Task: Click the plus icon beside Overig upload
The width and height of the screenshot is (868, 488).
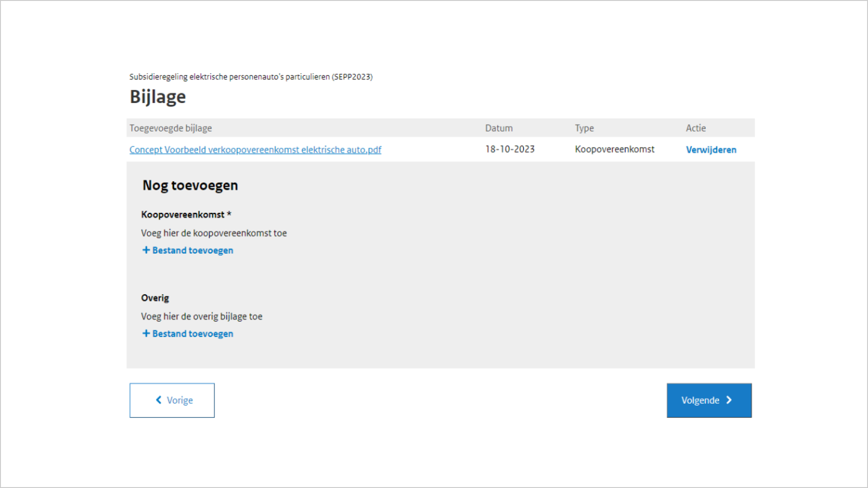Action: (x=146, y=333)
